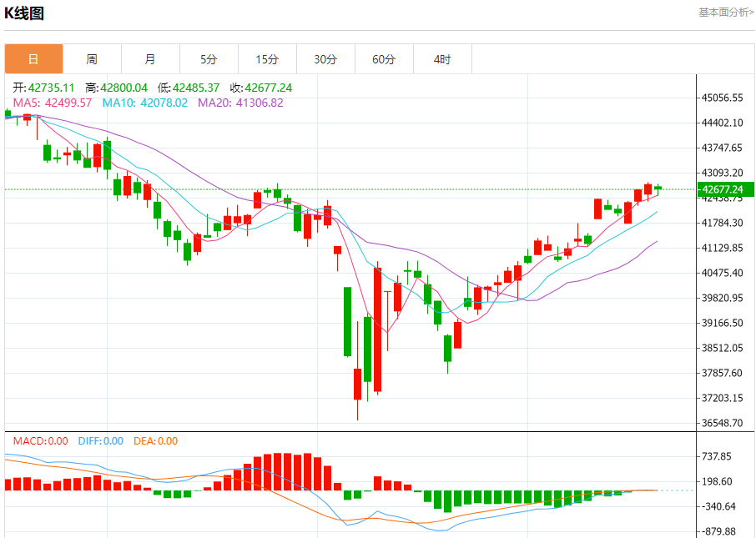Click the 低:42485.37 low price value
The width and height of the screenshot is (756, 538).
pyautogui.click(x=189, y=88)
